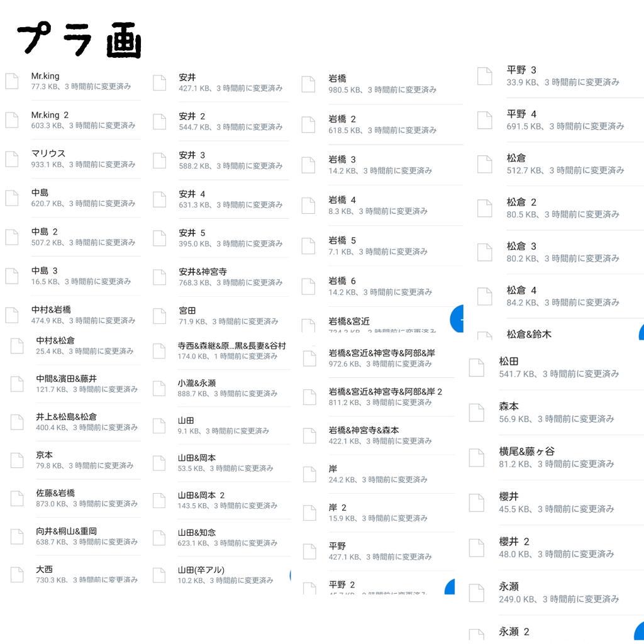Select the file icon next to 松田
The image size is (644, 644).
click(x=477, y=367)
